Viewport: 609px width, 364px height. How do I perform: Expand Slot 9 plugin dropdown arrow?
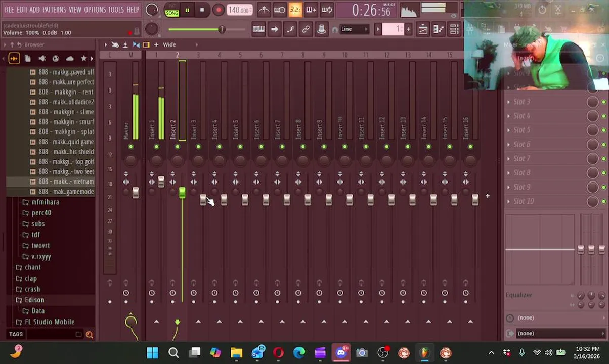point(509,187)
